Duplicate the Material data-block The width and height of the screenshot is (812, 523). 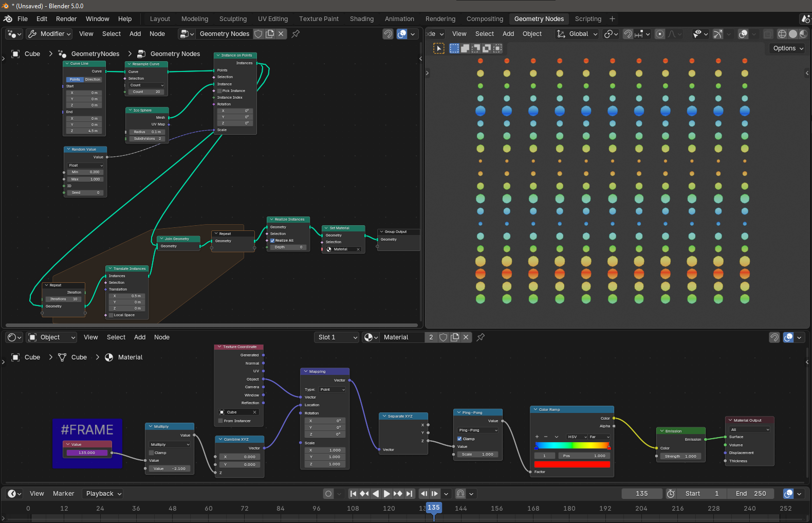coord(455,337)
